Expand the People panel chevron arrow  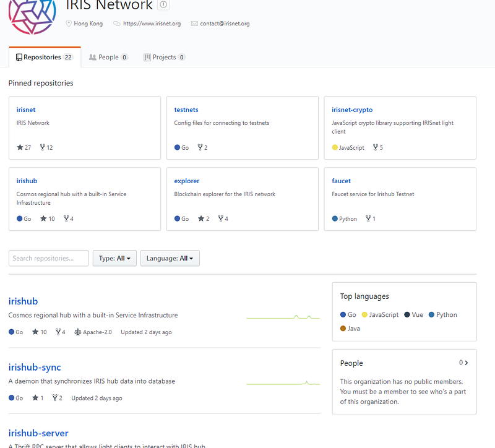(466, 363)
